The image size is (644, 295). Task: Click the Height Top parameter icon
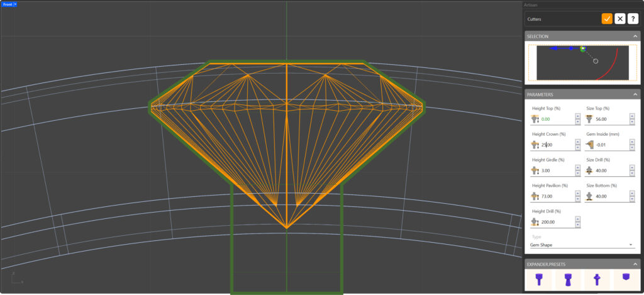pyautogui.click(x=535, y=119)
